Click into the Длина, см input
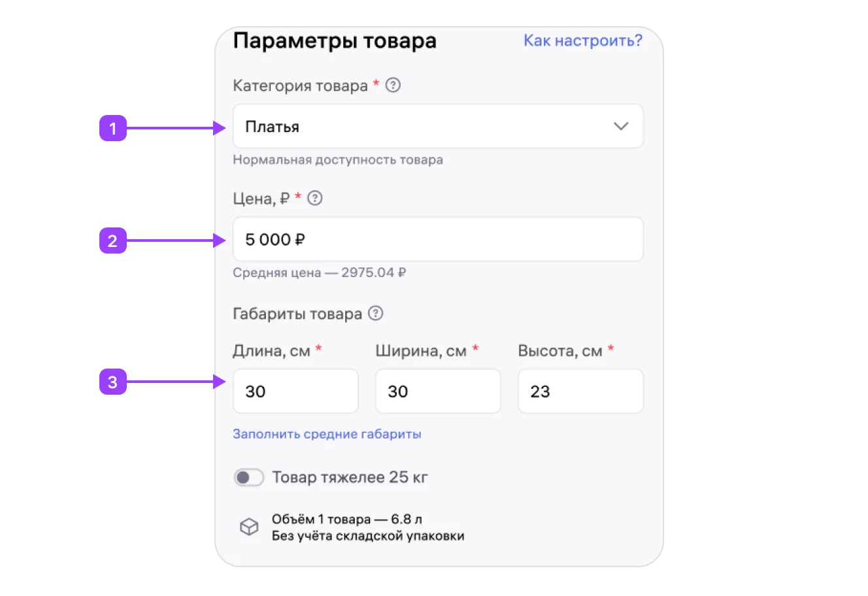 pos(295,391)
